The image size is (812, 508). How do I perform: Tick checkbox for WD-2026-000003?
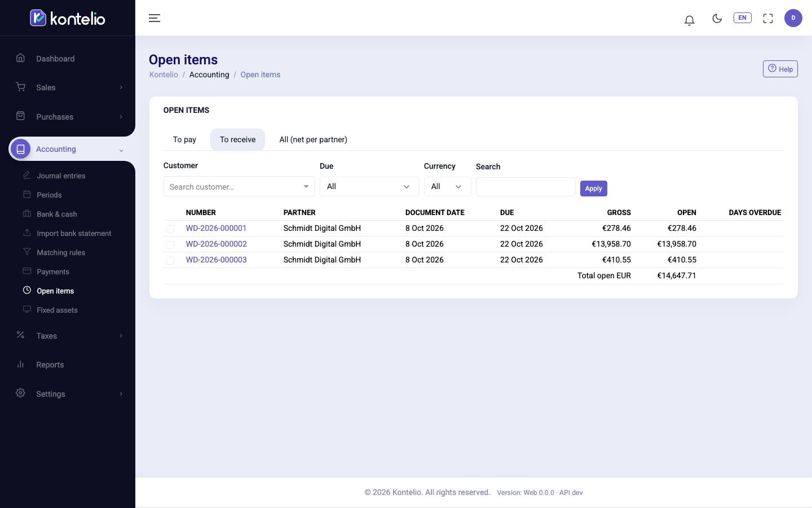pos(170,260)
